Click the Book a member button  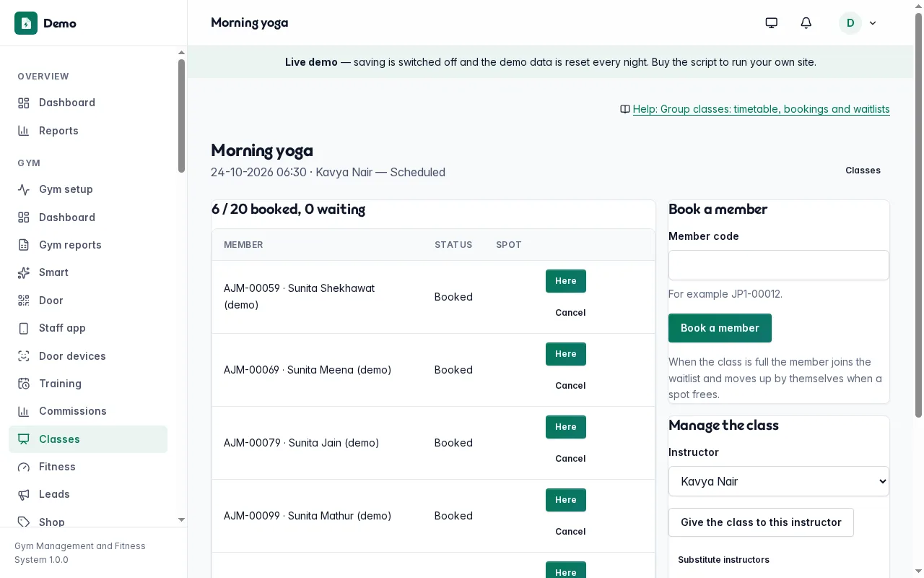[720, 328]
